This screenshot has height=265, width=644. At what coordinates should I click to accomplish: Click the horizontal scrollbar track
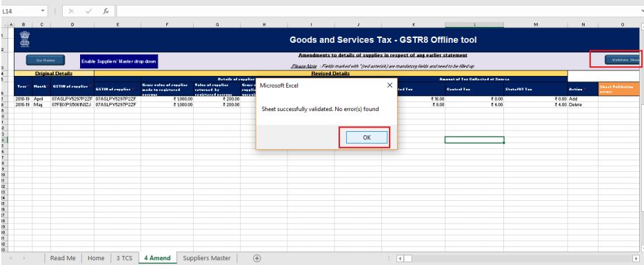[521, 258]
